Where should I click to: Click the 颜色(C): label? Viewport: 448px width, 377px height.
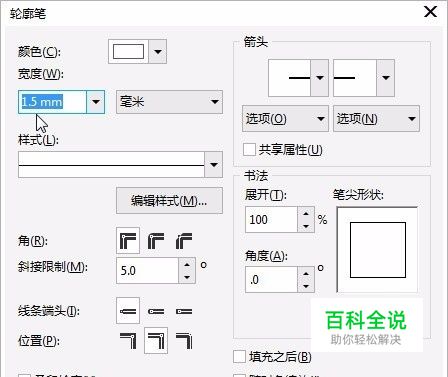(39, 52)
